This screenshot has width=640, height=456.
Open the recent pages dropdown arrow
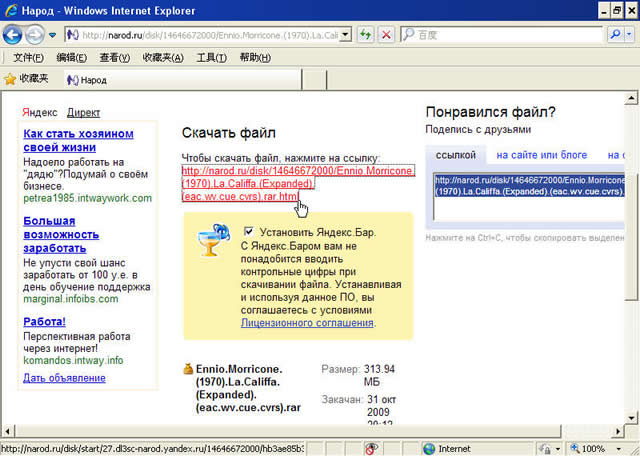pos(52,35)
